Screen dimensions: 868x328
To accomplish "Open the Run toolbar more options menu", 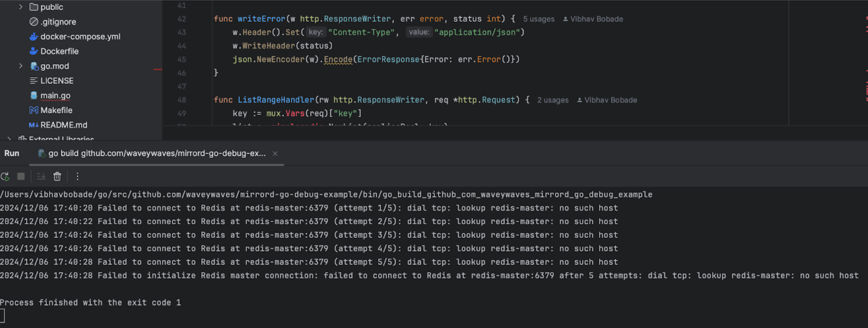I will (x=77, y=176).
